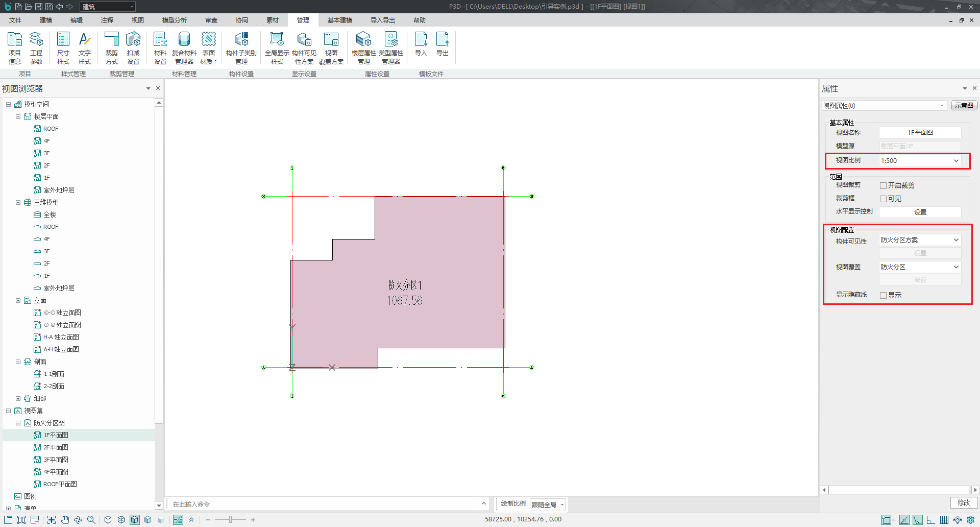Open the 复合材料管理器 icon

point(184,48)
